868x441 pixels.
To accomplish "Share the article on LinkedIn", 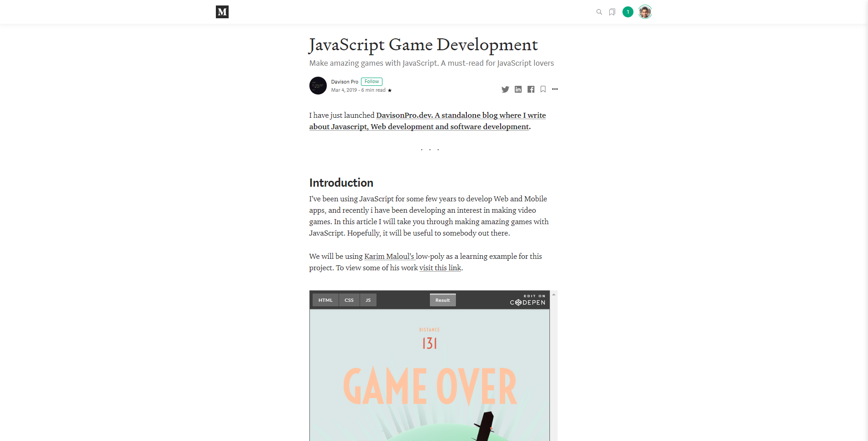I will pos(518,89).
